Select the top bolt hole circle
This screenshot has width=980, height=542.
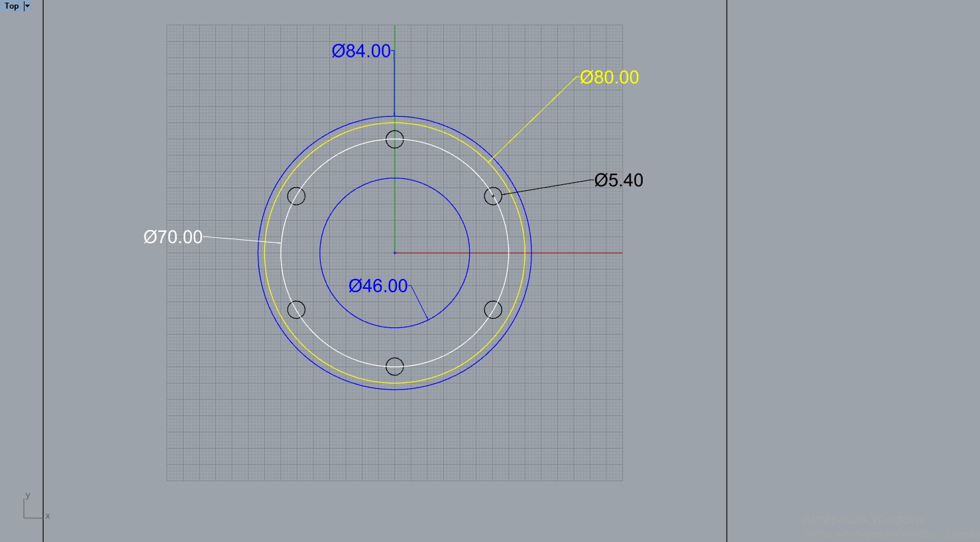[395, 131]
